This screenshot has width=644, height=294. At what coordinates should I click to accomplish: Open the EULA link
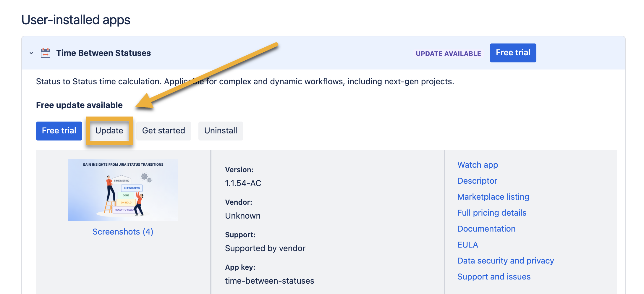tap(467, 245)
